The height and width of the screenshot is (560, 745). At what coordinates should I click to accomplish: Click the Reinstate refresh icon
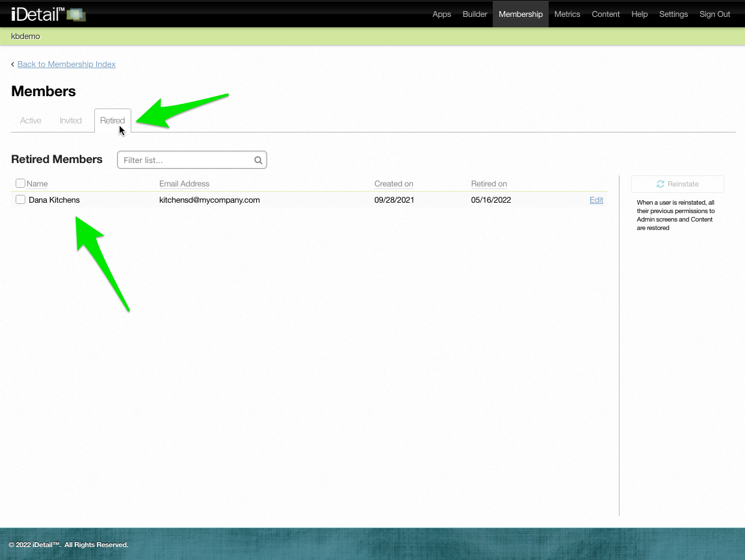pos(660,184)
